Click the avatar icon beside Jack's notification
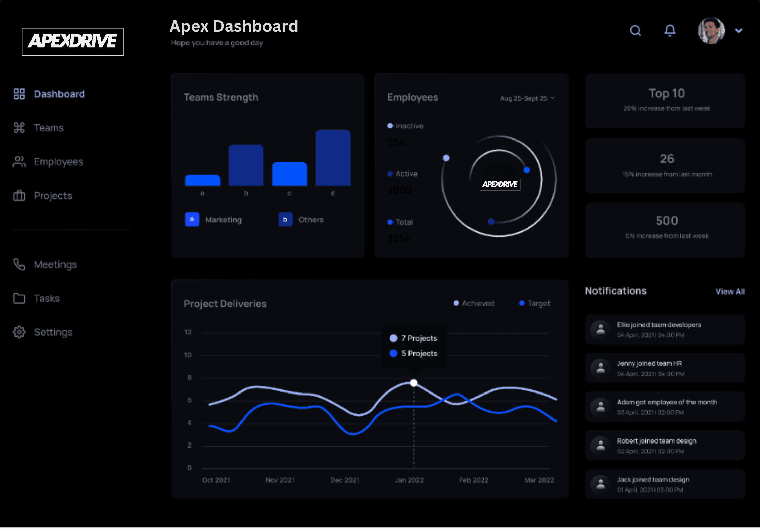760x532 pixels. point(601,484)
